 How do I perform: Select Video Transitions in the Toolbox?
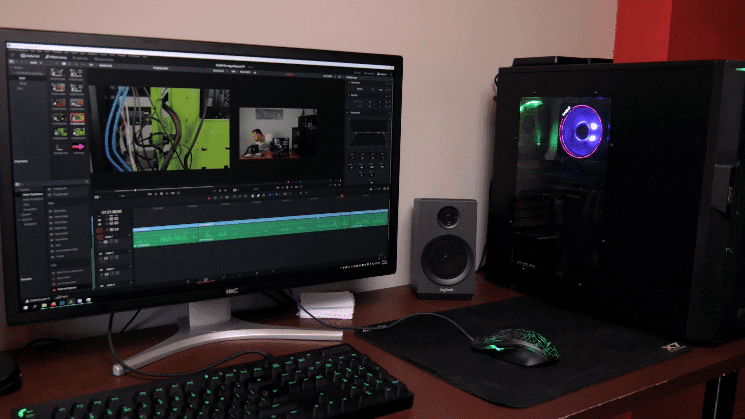32,194
